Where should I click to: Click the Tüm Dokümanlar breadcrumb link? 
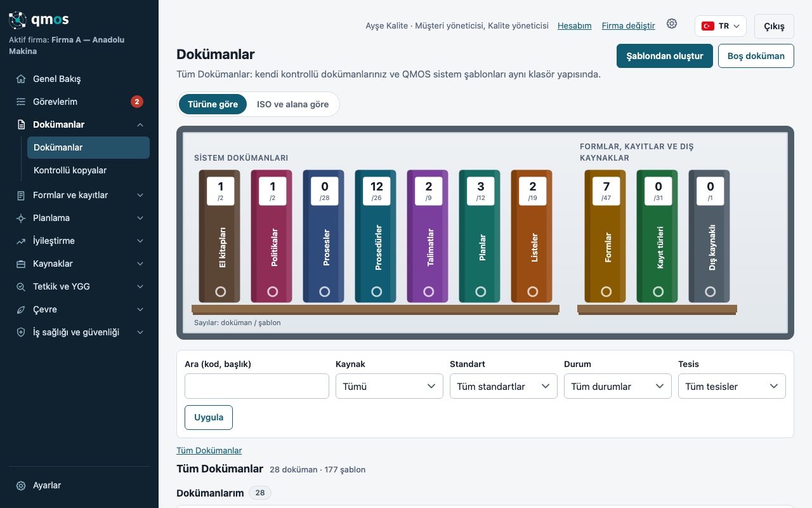coord(209,450)
